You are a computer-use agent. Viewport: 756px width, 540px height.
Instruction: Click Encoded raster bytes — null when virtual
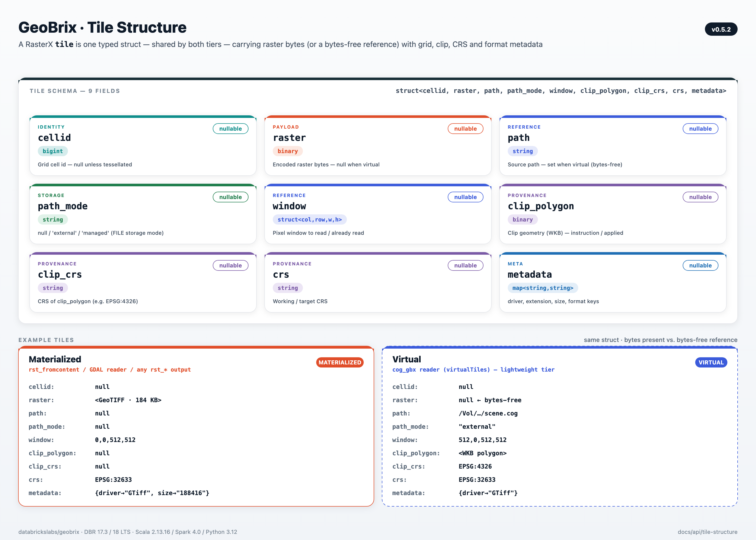[x=326, y=165]
